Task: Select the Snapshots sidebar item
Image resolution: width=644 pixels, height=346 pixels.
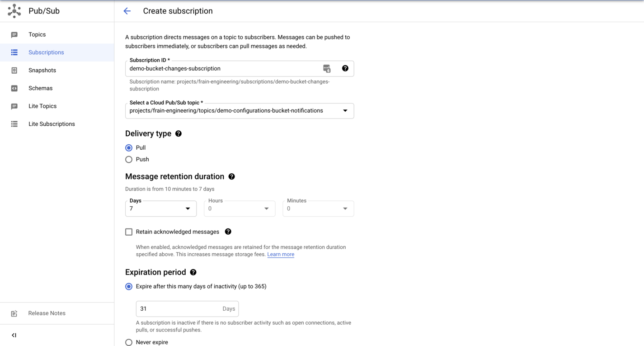Action: (42, 70)
